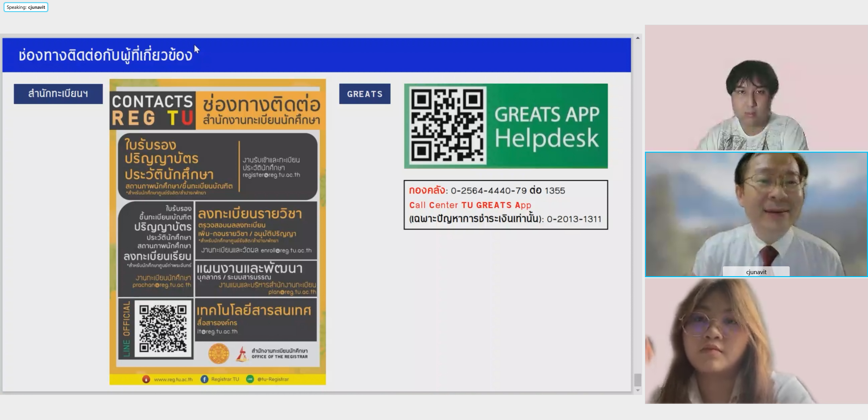Viewport: 868px width, 420px height.
Task: Click the prachan@reg.tu.ac.th email text
Action: tap(161, 285)
